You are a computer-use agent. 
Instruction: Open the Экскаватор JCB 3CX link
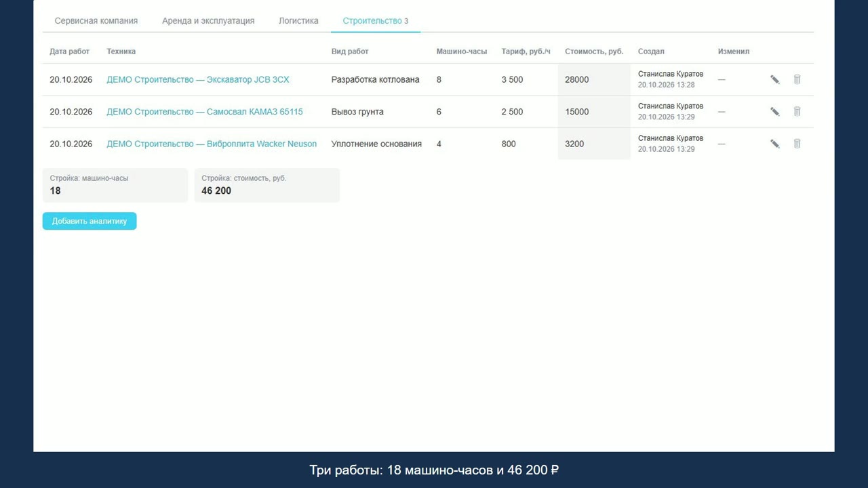[198, 79]
